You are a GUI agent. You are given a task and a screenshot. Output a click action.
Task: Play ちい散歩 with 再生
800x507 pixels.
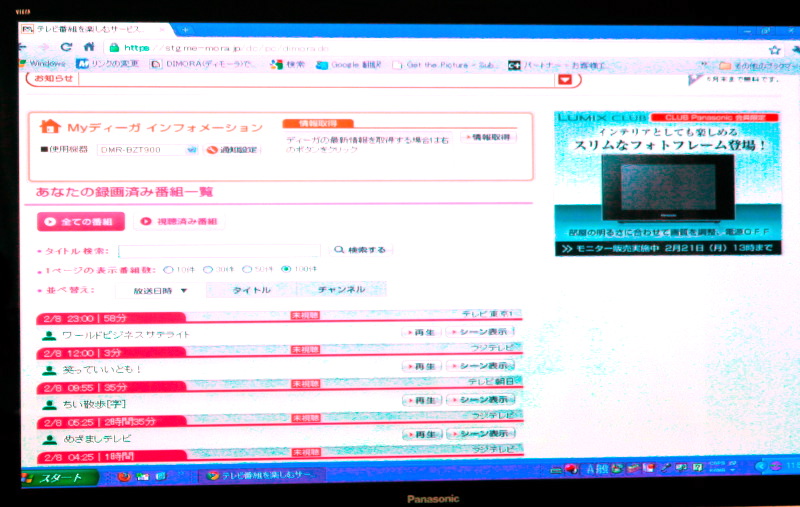(x=422, y=400)
